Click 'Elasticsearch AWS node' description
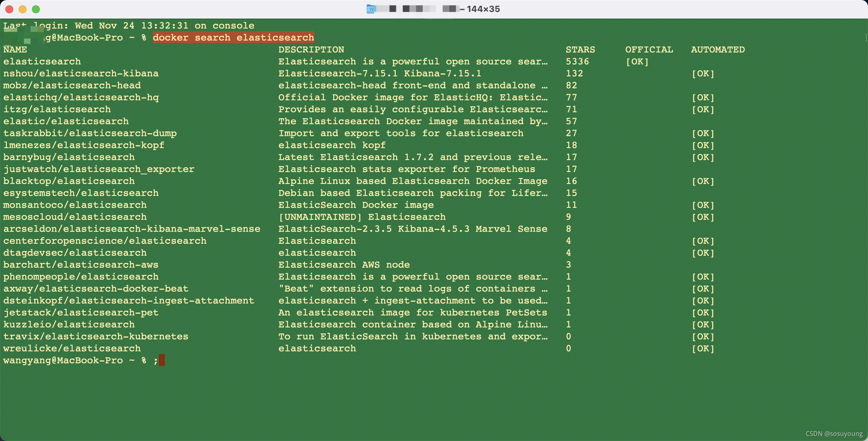 (x=344, y=265)
